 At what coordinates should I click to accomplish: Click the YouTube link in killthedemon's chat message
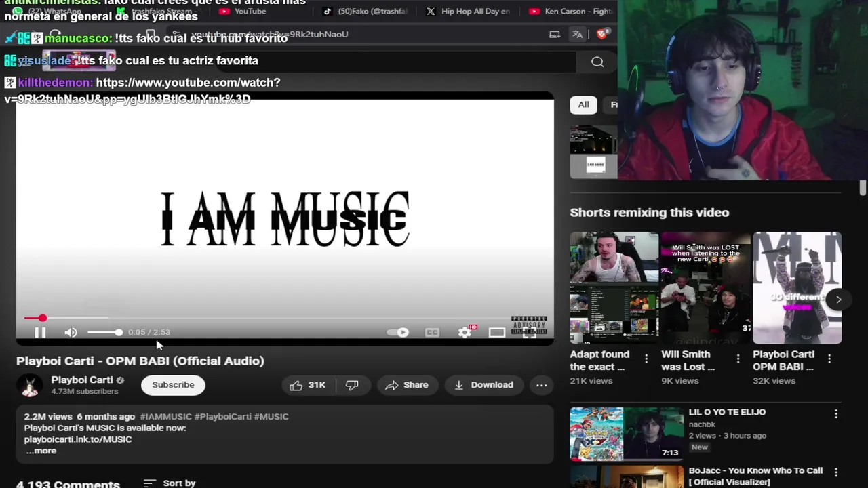tap(141, 90)
